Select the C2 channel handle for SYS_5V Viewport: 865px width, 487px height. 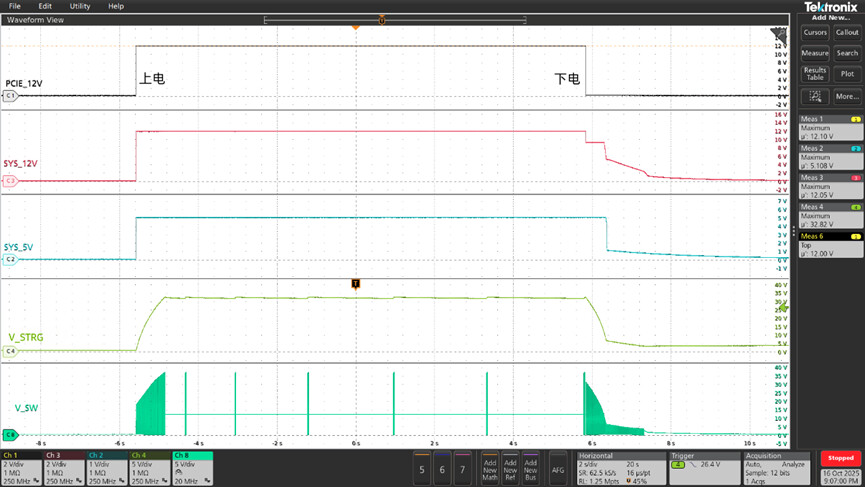[x=10, y=259]
